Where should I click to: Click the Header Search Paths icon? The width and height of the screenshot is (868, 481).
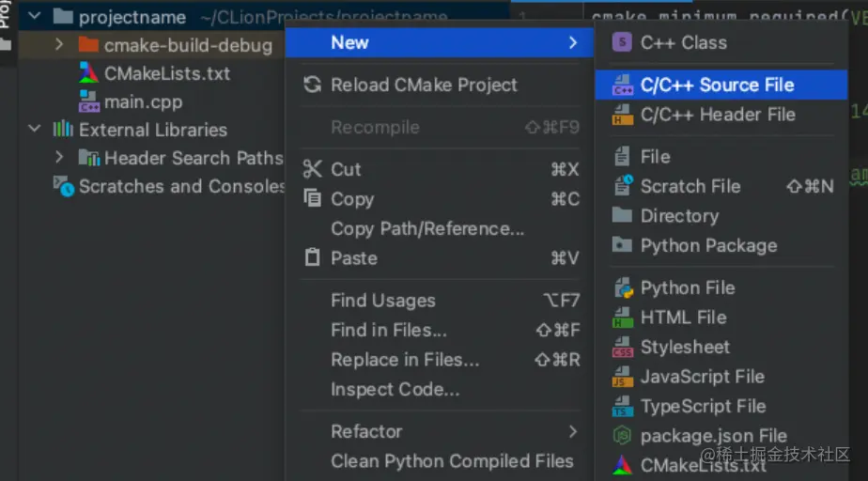click(x=88, y=158)
